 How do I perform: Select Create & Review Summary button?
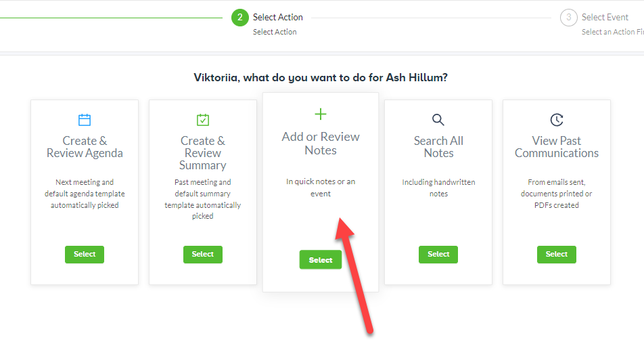pyautogui.click(x=203, y=255)
